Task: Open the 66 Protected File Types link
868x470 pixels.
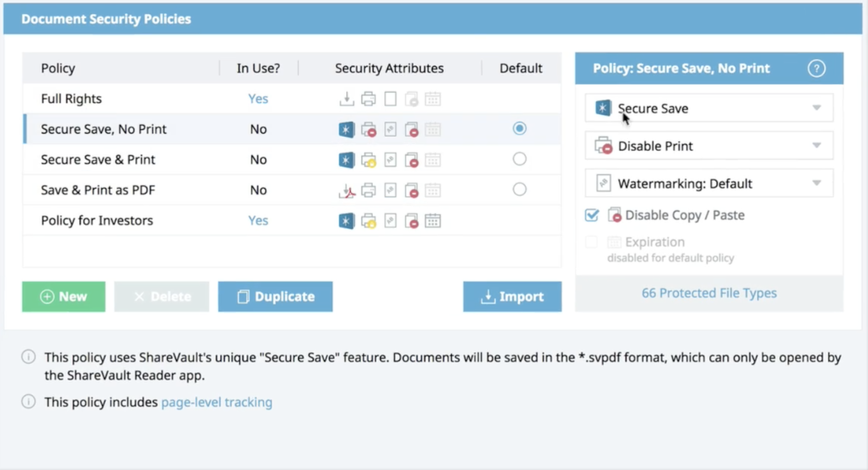Action: pyautogui.click(x=709, y=293)
